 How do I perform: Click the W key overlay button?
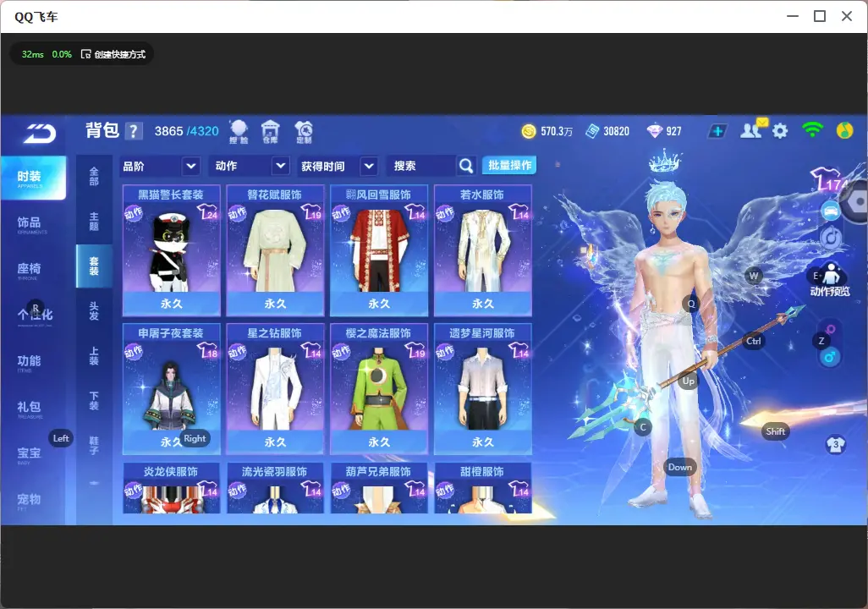[754, 276]
